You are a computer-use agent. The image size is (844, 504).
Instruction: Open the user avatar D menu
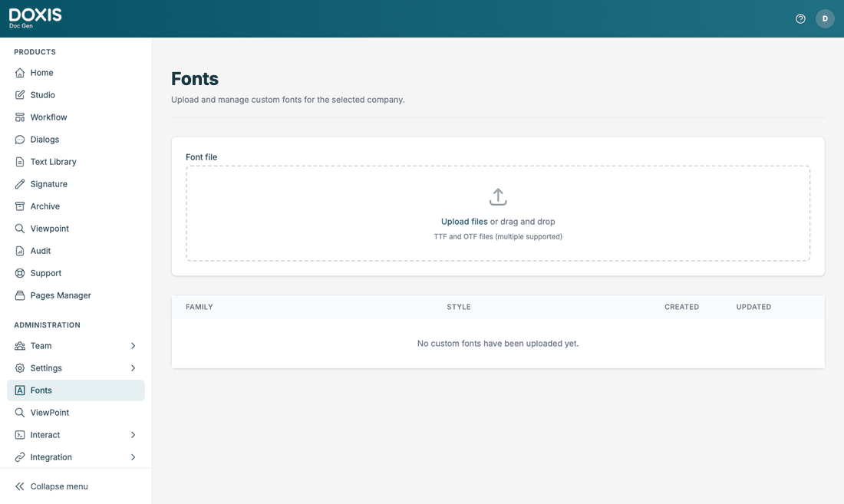[x=825, y=19]
